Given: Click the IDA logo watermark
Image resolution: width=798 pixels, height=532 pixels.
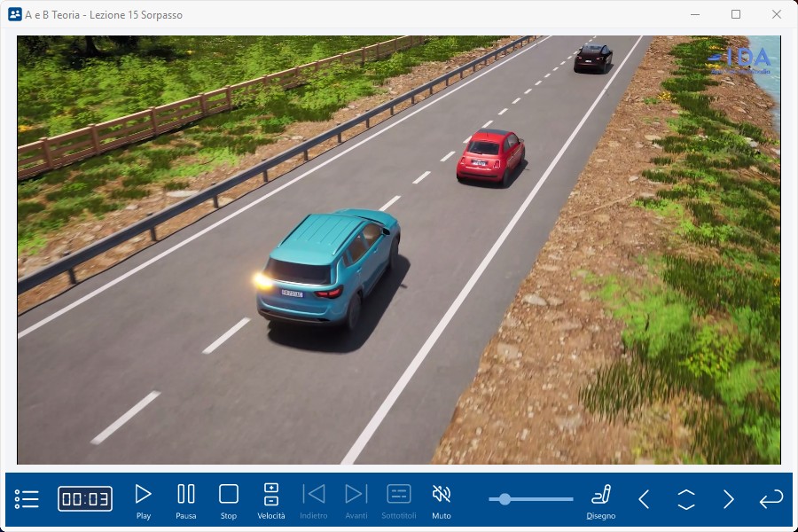Looking at the screenshot, I should coord(739,59).
